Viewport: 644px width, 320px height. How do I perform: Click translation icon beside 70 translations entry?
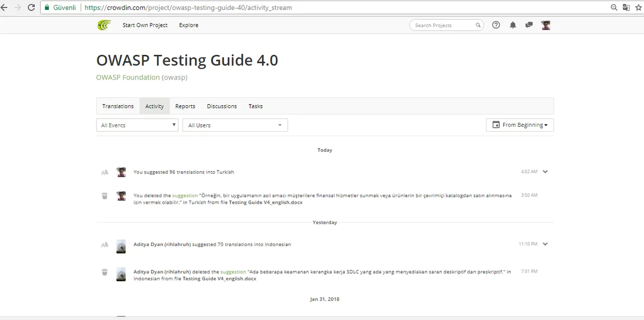pyautogui.click(x=105, y=245)
